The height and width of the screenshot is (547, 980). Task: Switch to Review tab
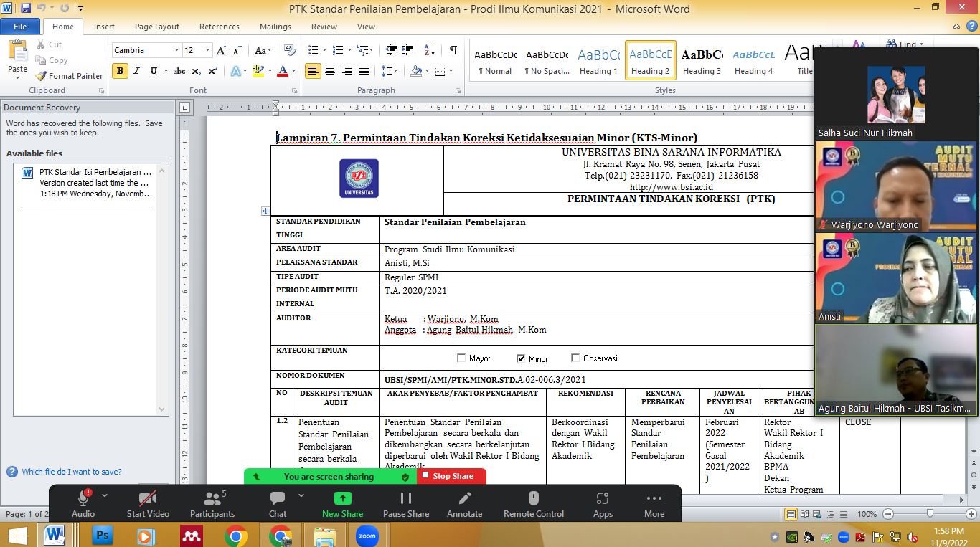coord(324,27)
